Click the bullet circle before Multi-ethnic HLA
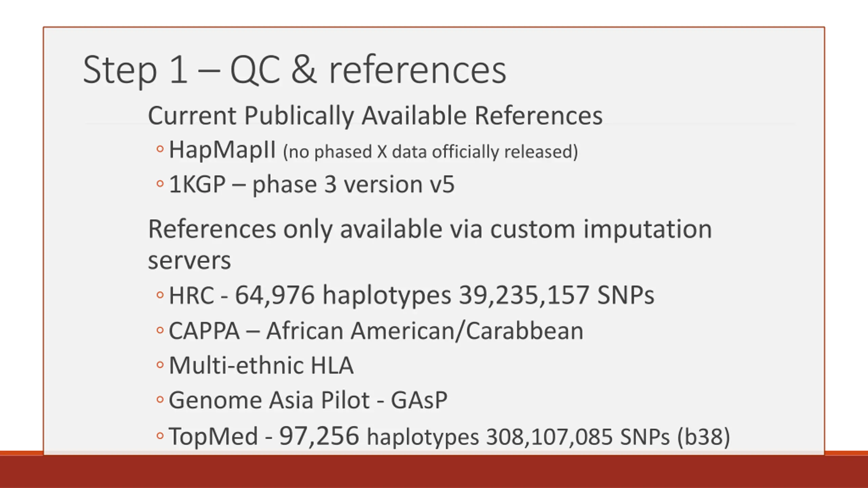This screenshot has width=868, height=488. pyautogui.click(x=160, y=365)
